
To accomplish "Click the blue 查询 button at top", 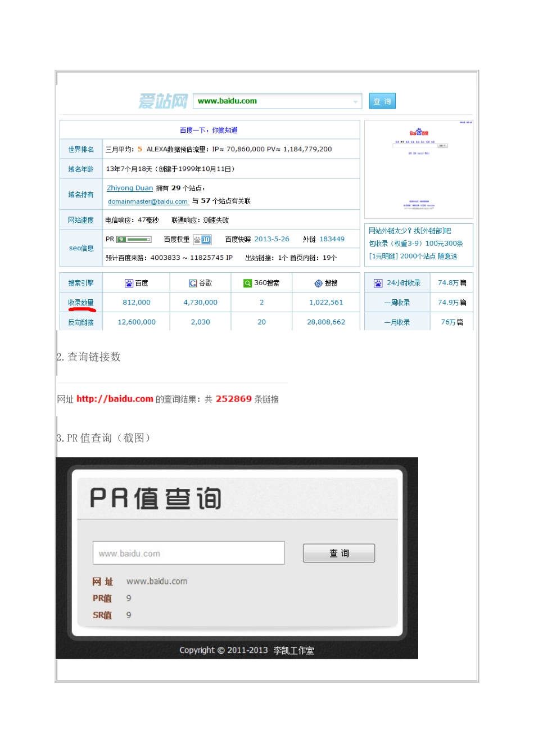I will 382,101.
